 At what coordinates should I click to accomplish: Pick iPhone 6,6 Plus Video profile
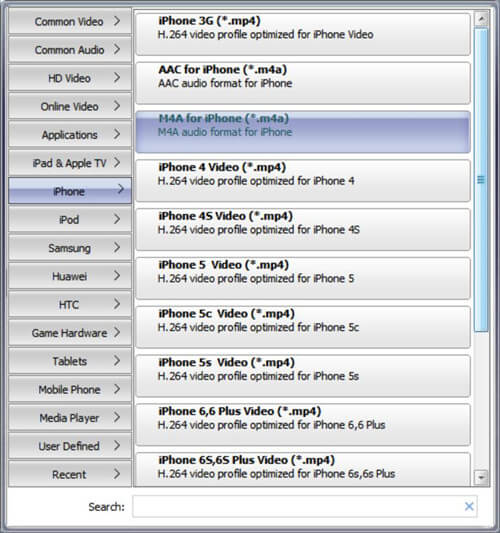click(303, 425)
